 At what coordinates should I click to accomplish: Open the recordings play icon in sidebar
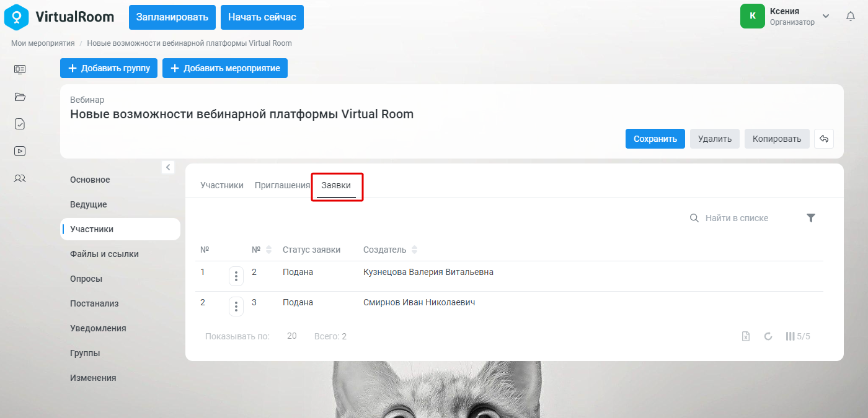click(x=20, y=151)
